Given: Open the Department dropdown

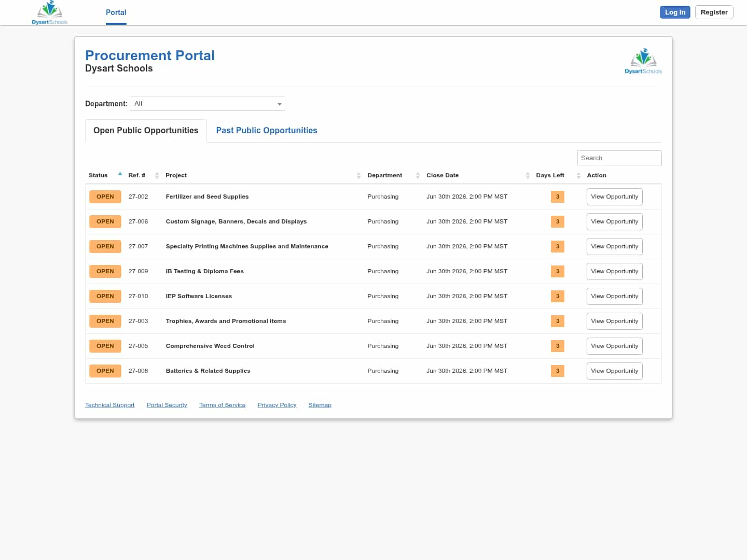Looking at the screenshot, I should pyautogui.click(x=208, y=104).
